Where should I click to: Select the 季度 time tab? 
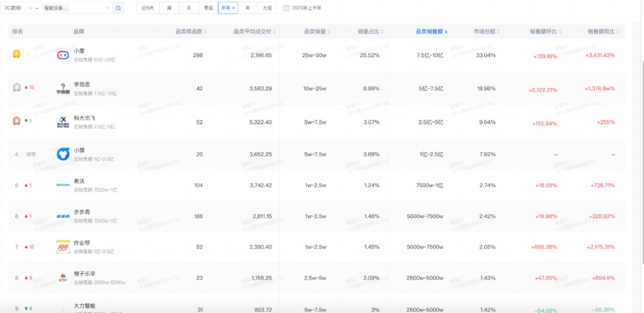pos(209,8)
